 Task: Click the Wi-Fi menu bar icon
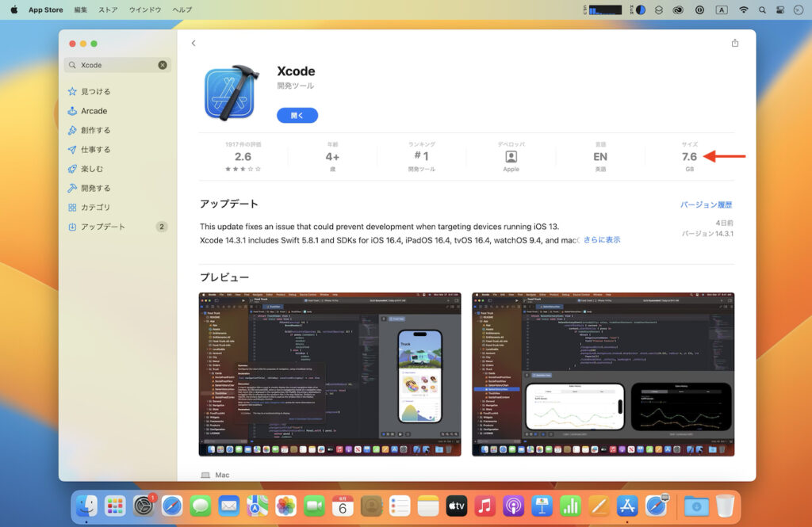pos(743,10)
